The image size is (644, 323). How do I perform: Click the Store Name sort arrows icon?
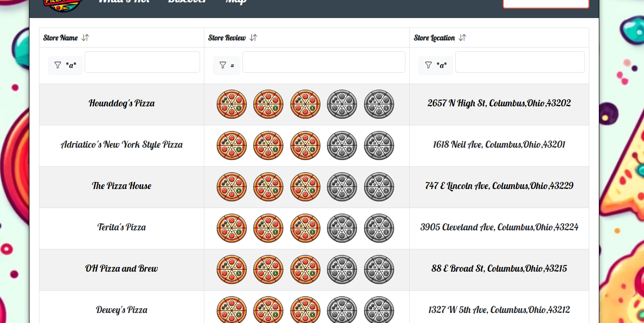pyautogui.click(x=86, y=38)
